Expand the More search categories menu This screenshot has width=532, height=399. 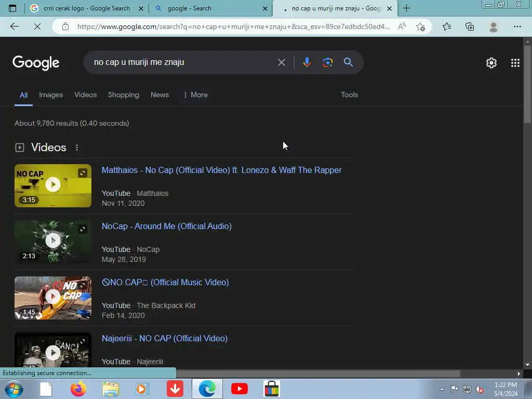coord(195,95)
